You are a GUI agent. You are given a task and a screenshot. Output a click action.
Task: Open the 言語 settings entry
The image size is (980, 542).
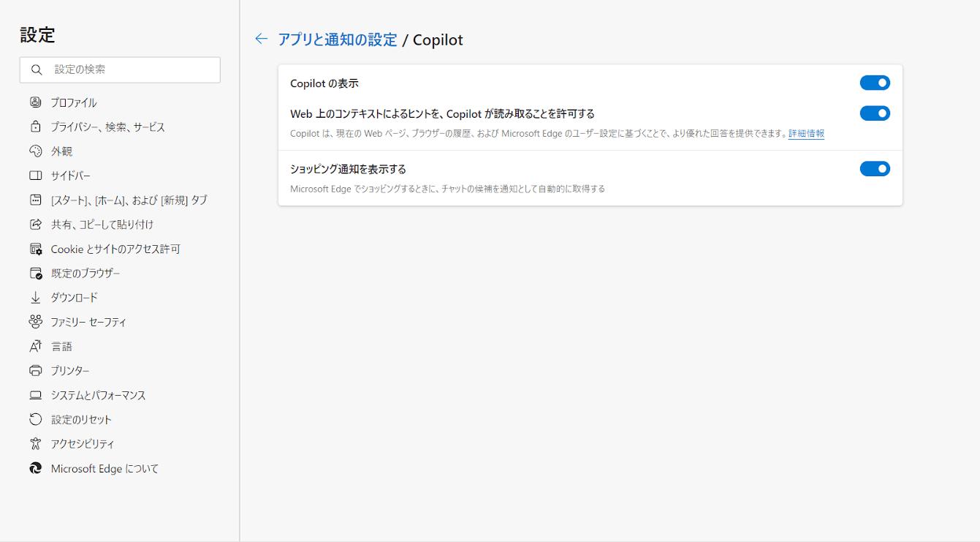tap(62, 346)
